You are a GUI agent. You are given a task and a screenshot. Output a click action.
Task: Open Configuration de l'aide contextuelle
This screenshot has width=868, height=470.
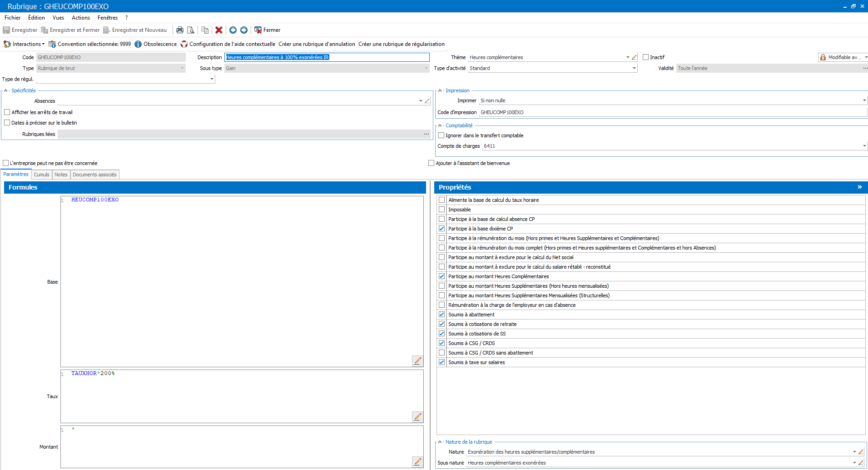228,44
